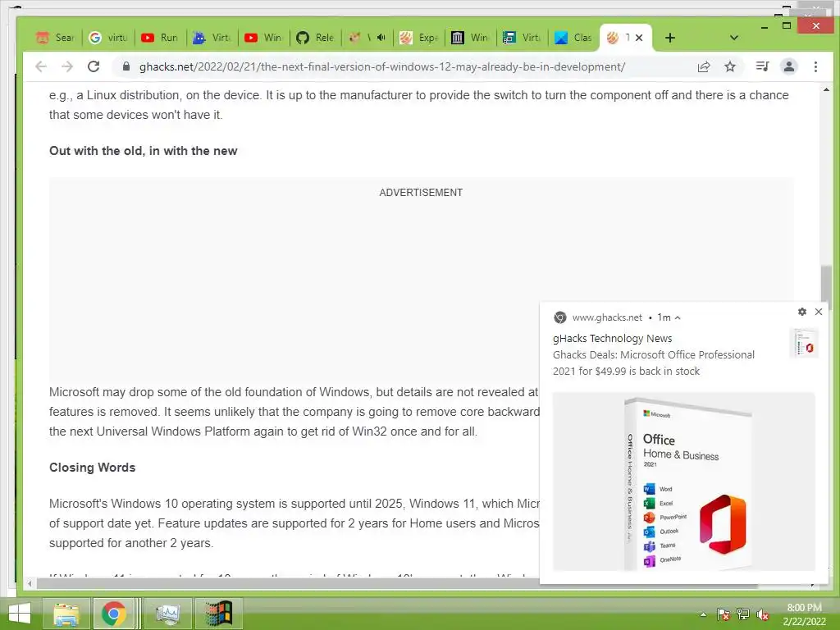840x630 pixels.
Task: Switch to the 'Clas' tab
Action: 573,38
